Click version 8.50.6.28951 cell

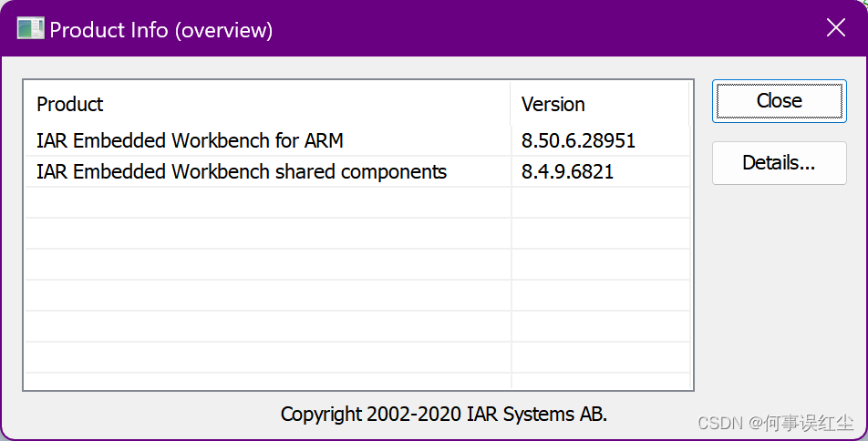[578, 140]
